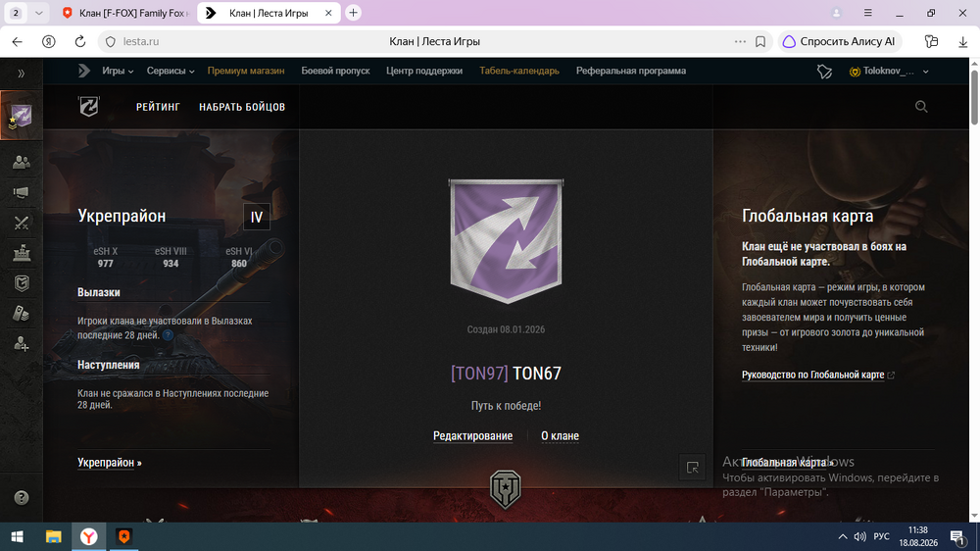Click the Редактирование link
Screen dimensions: 980x551
coord(472,436)
